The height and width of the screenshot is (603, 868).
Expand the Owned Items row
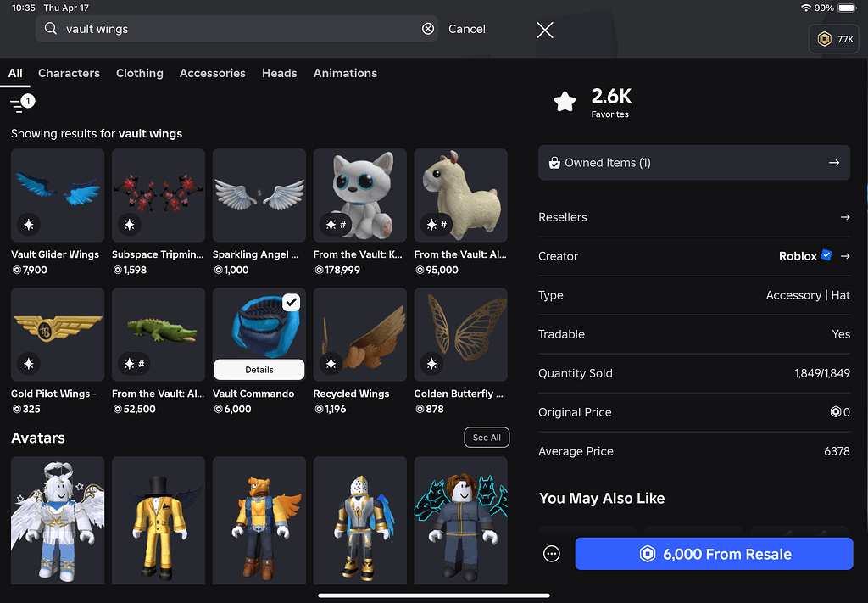(x=693, y=162)
